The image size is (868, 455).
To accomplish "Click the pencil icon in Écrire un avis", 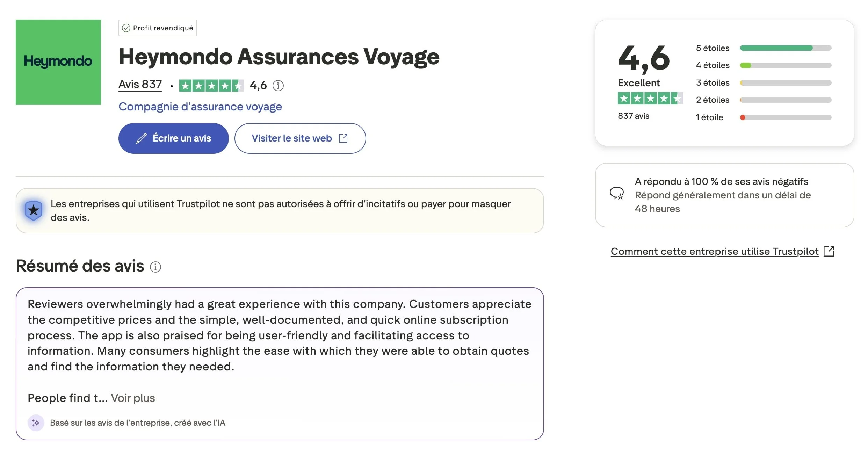I will [x=141, y=138].
